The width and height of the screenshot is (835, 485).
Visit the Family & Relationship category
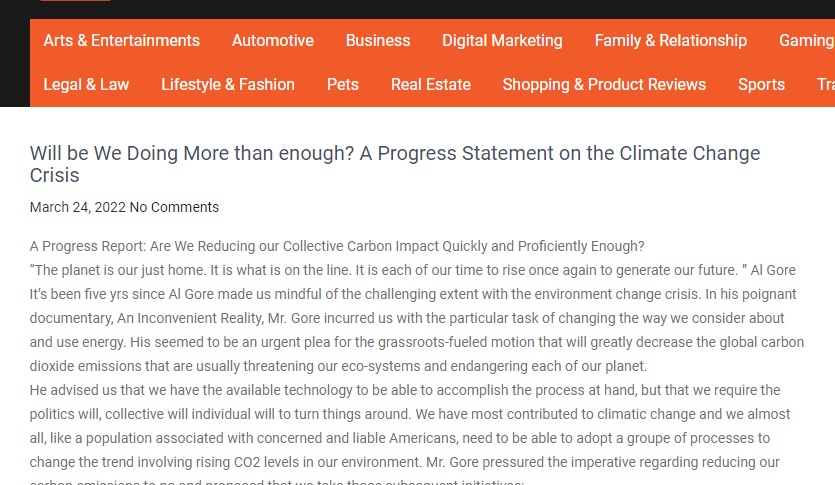pyautogui.click(x=671, y=40)
